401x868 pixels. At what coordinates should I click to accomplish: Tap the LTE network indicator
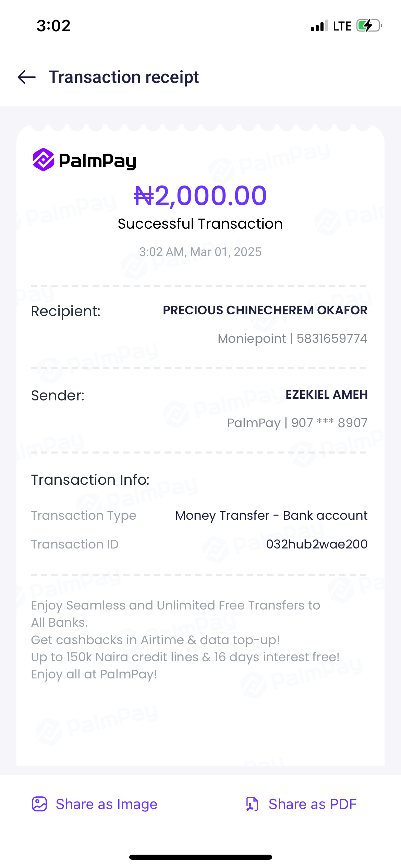click(x=342, y=26)
